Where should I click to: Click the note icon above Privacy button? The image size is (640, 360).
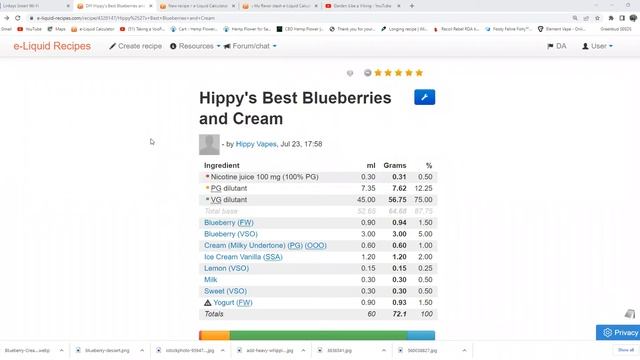(630, 313)
